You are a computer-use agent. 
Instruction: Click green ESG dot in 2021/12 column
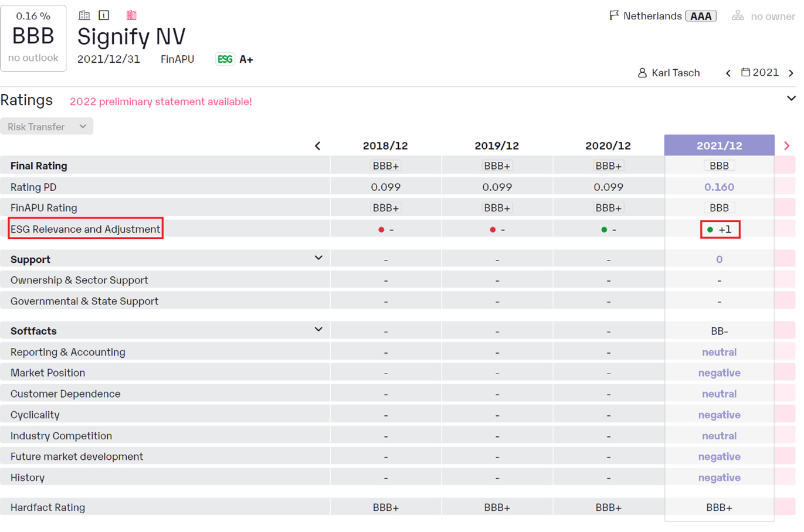710,229
